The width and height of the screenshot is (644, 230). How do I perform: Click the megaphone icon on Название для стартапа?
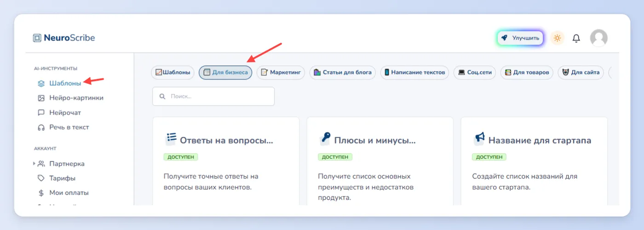(x=479, y=138)
